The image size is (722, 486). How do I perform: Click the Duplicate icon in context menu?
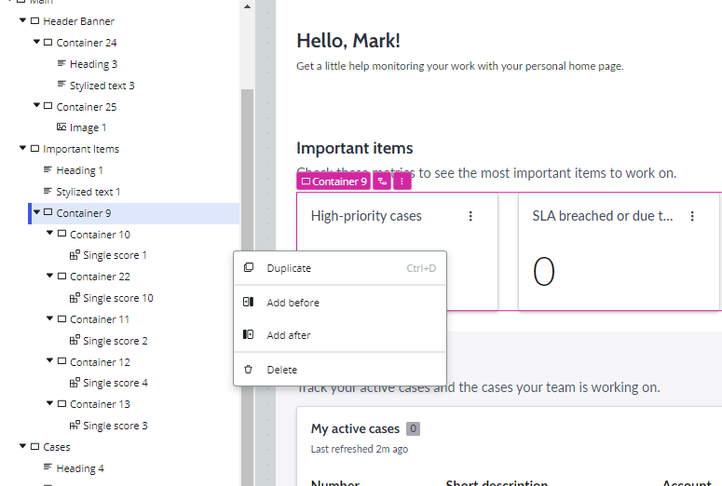249,268
